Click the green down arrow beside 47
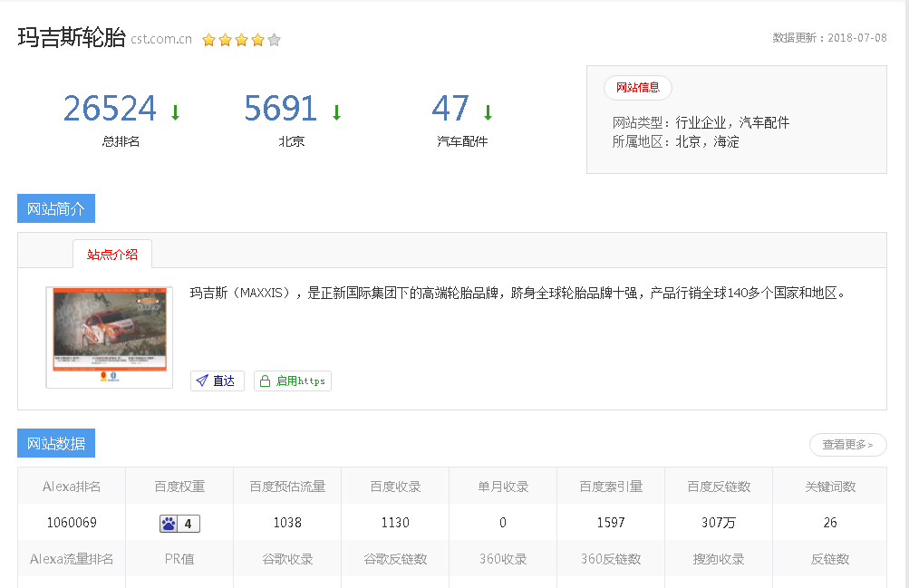909x588 pixels. 488,111
